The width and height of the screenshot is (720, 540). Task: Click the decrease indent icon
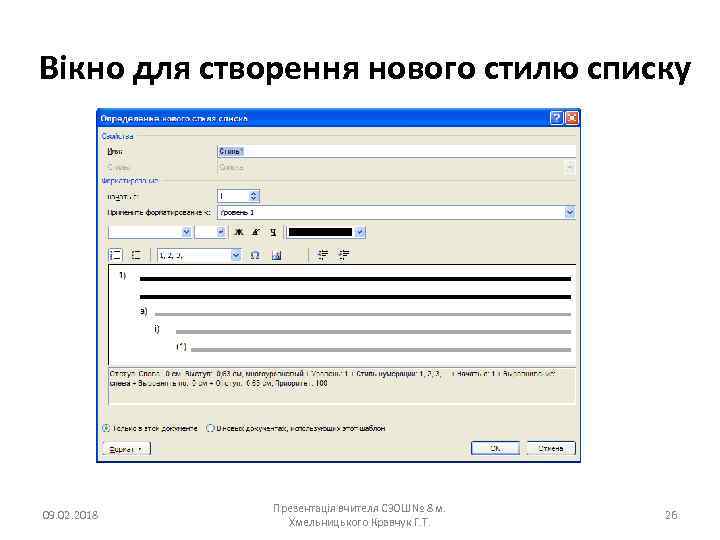pyautogui.click(x=323, y=255)
